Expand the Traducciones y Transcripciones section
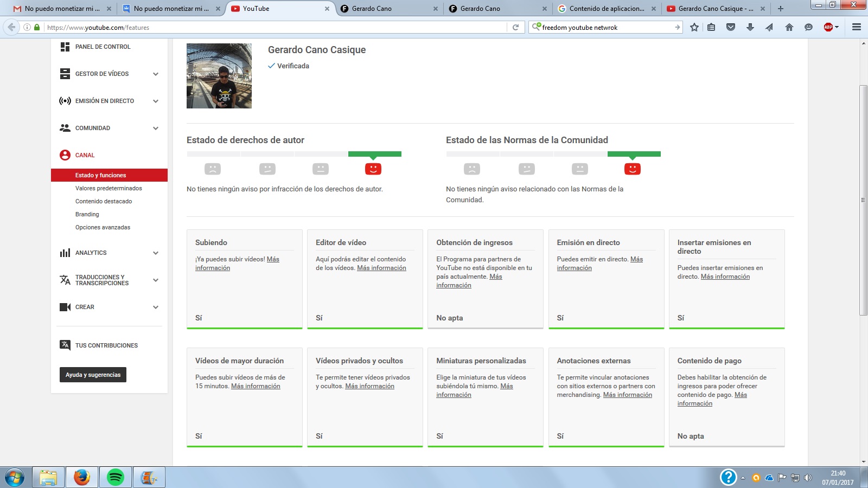Screen dimensions: 868x488 coord(156,280)
